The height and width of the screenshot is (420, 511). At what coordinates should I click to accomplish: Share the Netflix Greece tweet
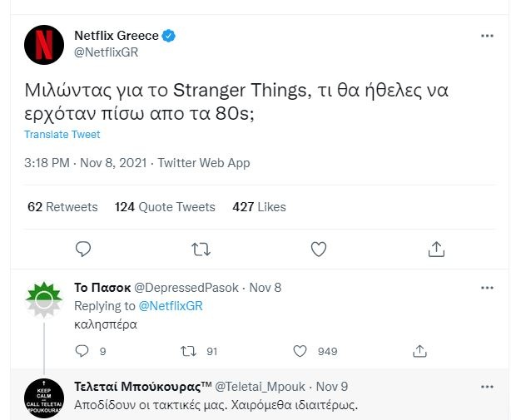point(436,249)
